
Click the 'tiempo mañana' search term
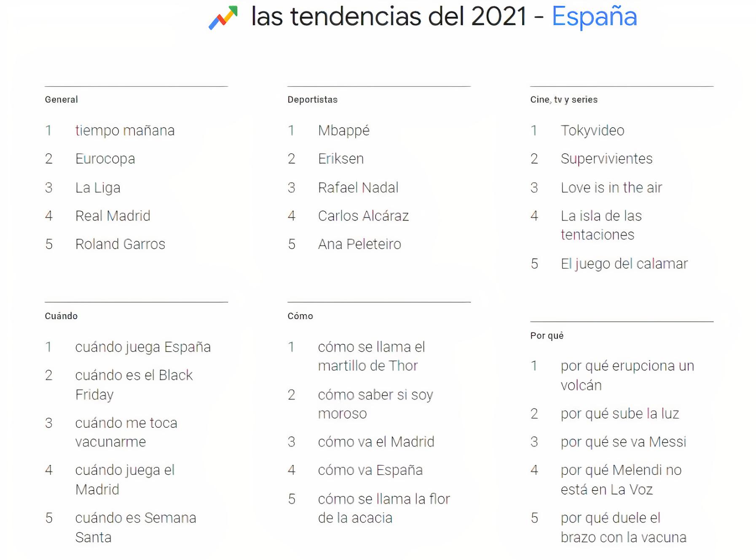[125, 131]
